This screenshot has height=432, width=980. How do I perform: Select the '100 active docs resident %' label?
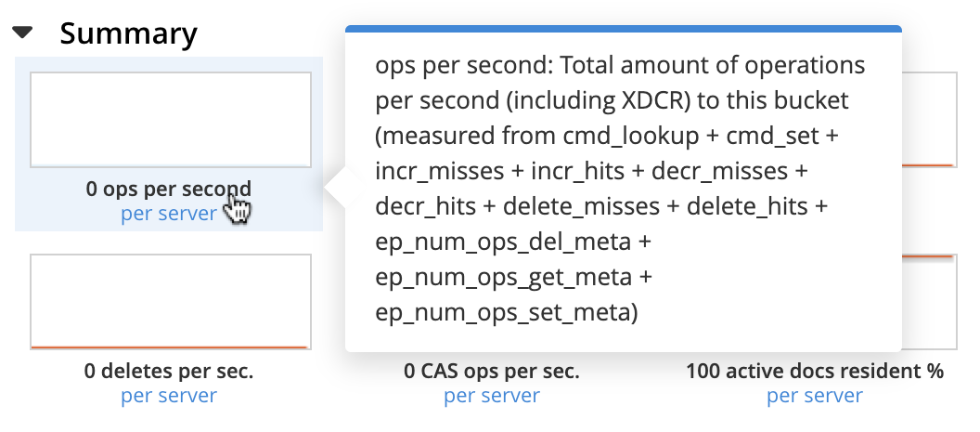tap(815, 372)
